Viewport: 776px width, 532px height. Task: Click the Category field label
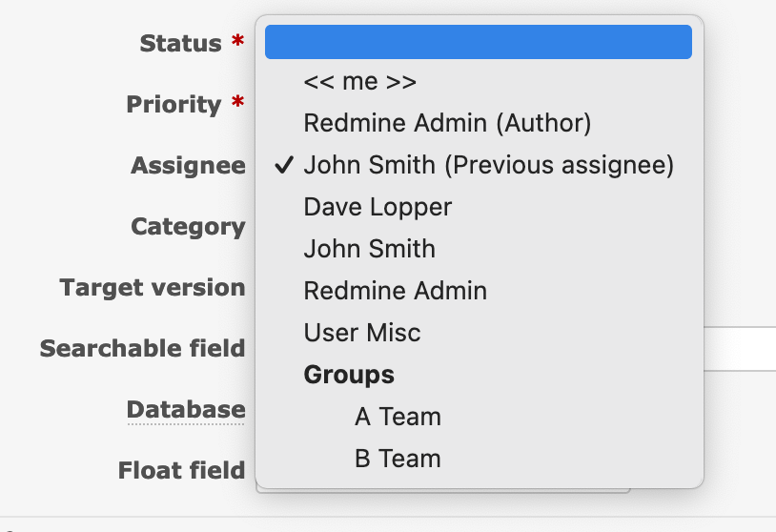(x=188, y=227)
